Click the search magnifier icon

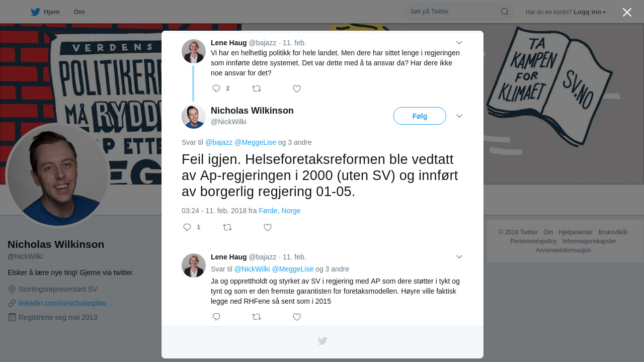click(505, 12)
